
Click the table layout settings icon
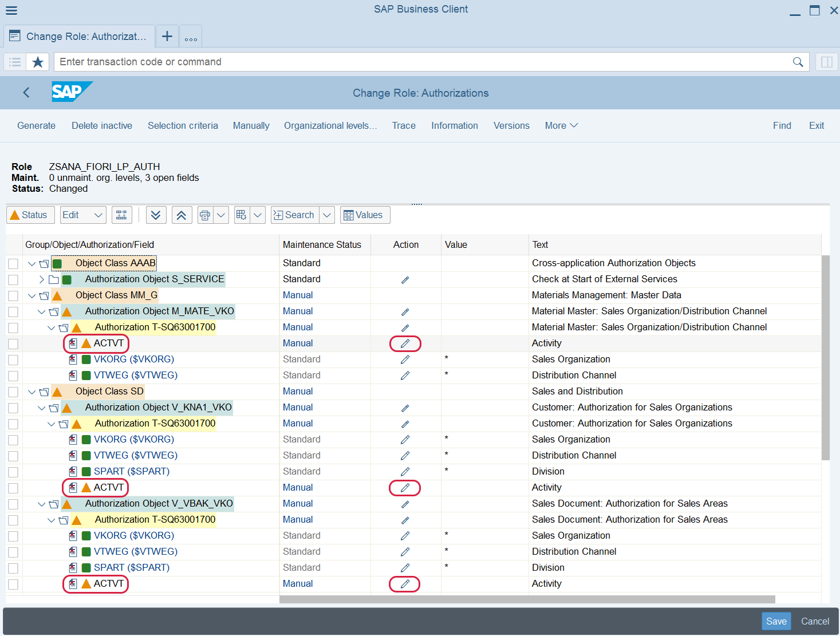(x=242, y=215)
